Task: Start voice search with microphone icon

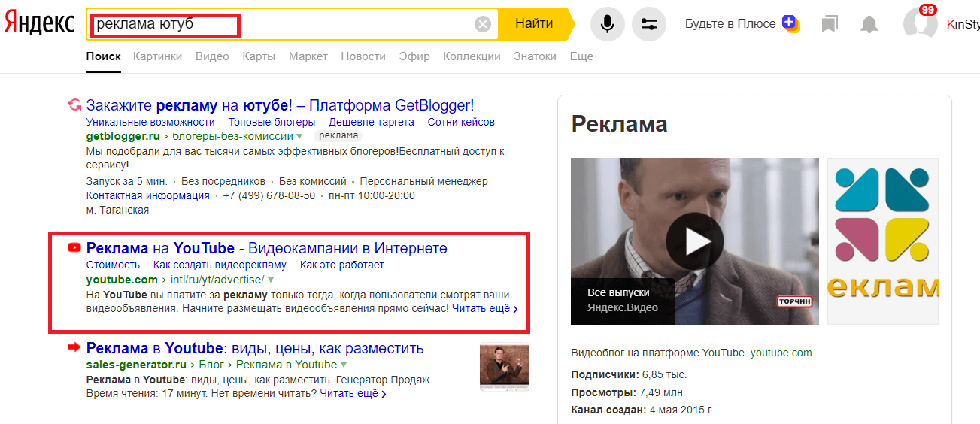Action: (608, 24)
